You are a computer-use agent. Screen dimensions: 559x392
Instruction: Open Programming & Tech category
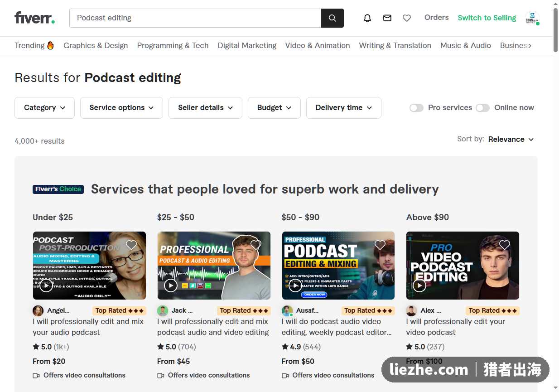173,45
